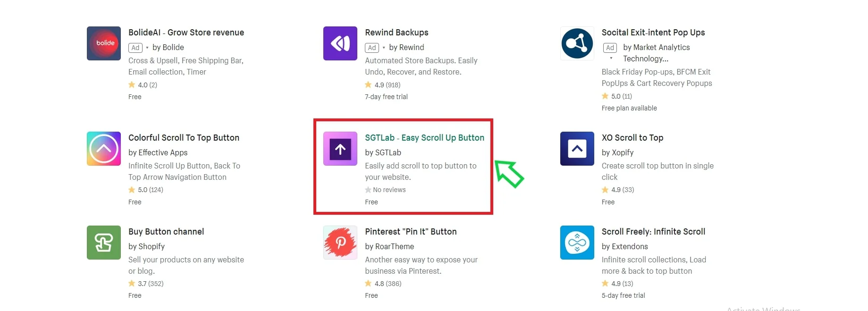Click the Colorful Scroll To Top Button title
This screenshot has height=311, width=868.
(x=184, y=137)
